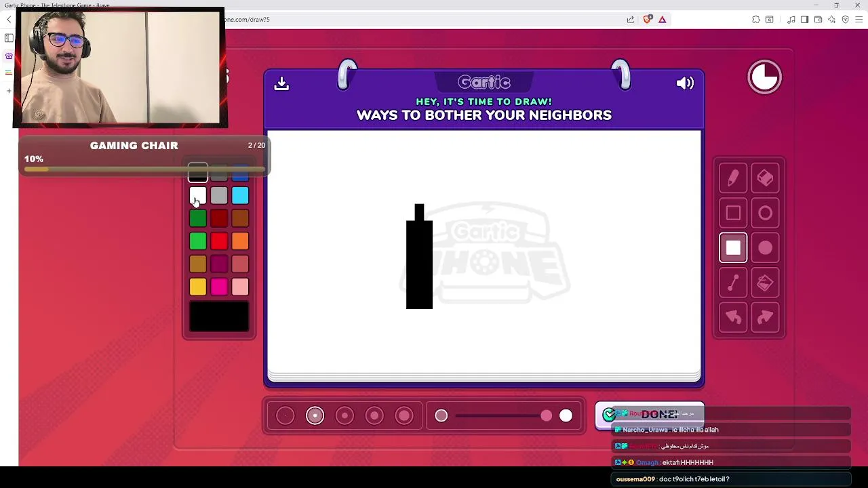The image size is (868, 488).
Task: Open the Leo AI sparkle icon
Action: tap(831, 19)
